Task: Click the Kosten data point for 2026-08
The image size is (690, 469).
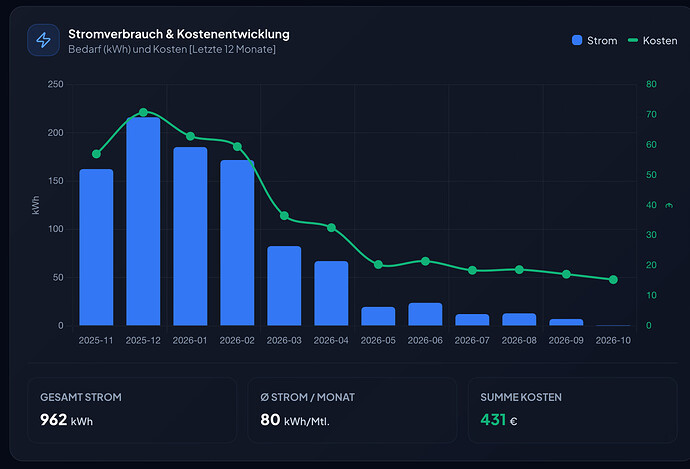Action: pos(519,269)
